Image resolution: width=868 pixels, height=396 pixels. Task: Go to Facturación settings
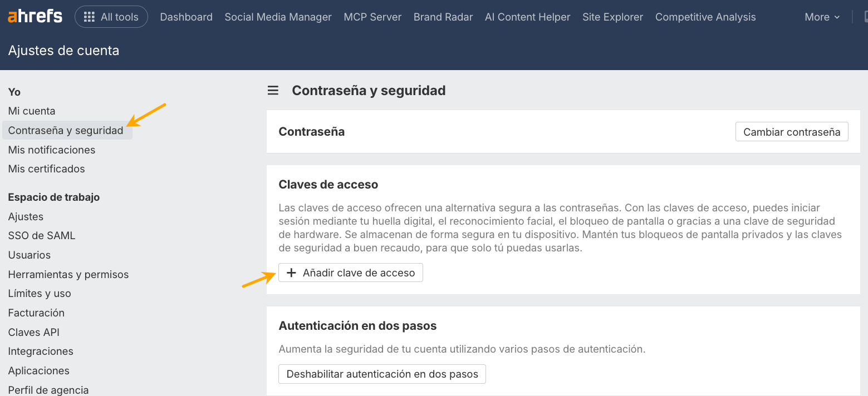click(36, 313)
